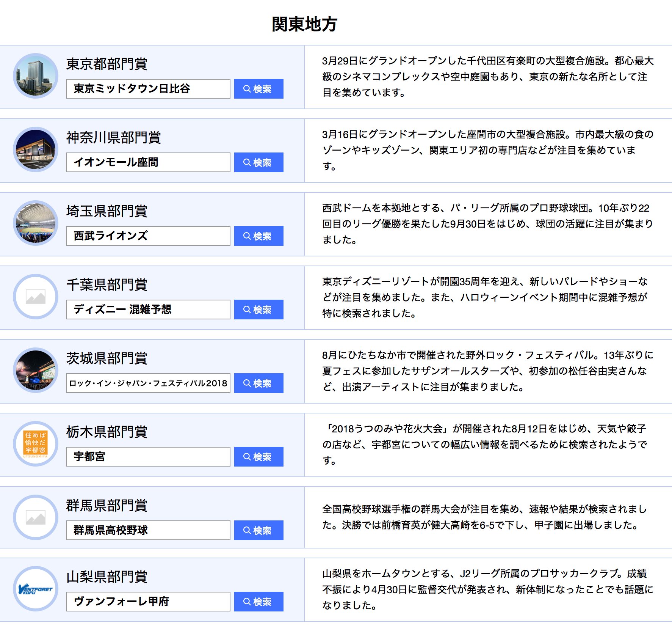Select the イオンモール座間 search field
This screenshot has width=672, height=638.
(148, 162)
